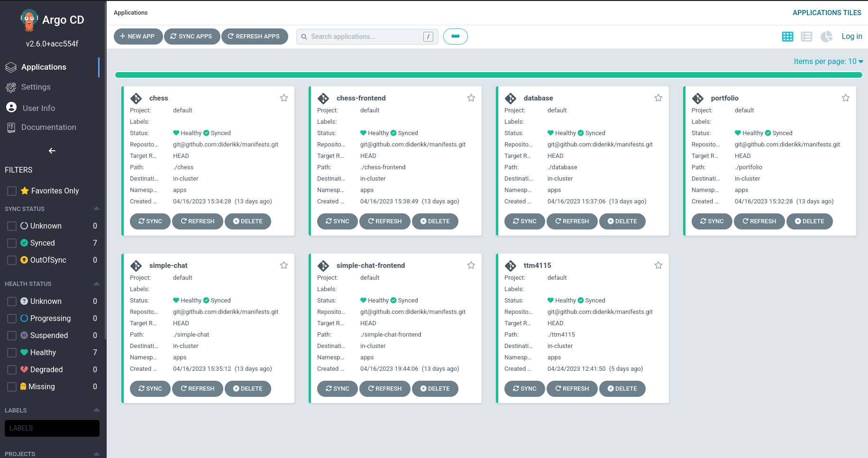The width and height of the screenshot is (868, 458).
Task: Click the git icon on simple-chat-frontend card
Action: click(323, 266)
